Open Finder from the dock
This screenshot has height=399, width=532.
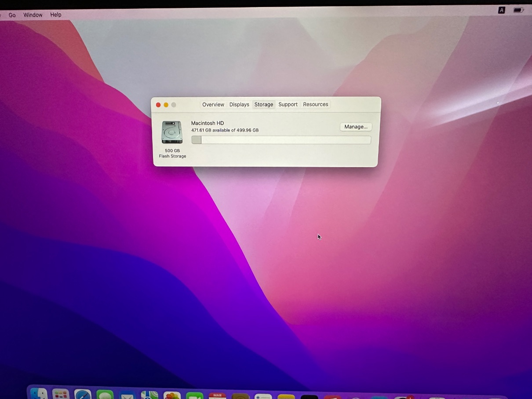pyautogui.click(x=39, y=395)
